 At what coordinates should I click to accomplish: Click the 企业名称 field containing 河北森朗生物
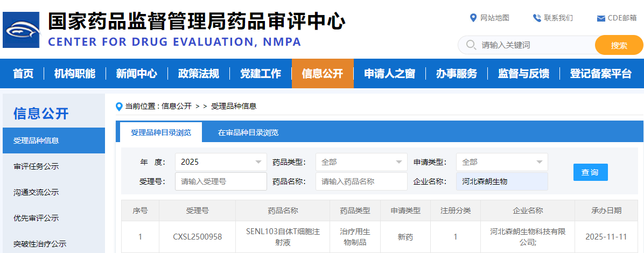pos(502,181)
